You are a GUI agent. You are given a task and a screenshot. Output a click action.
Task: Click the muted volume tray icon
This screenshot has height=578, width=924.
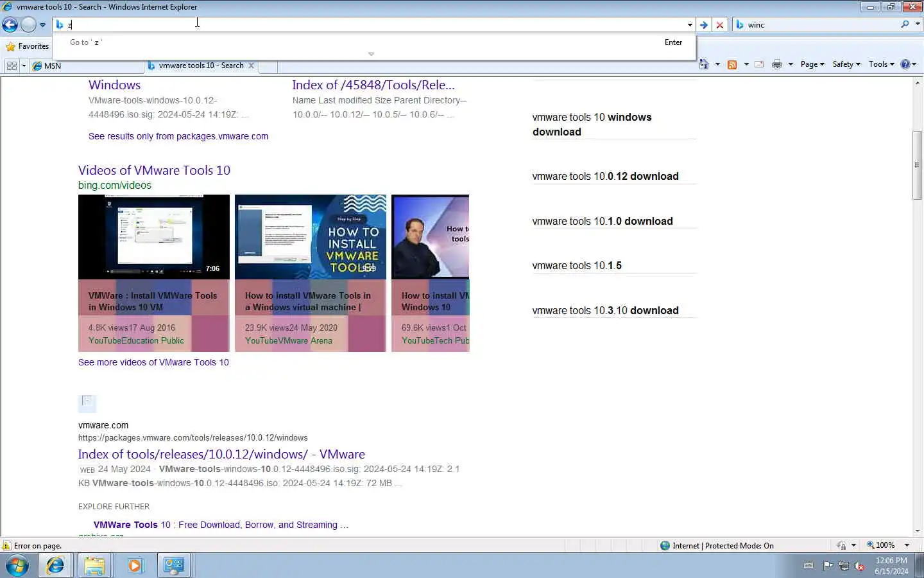click(859, 566)
